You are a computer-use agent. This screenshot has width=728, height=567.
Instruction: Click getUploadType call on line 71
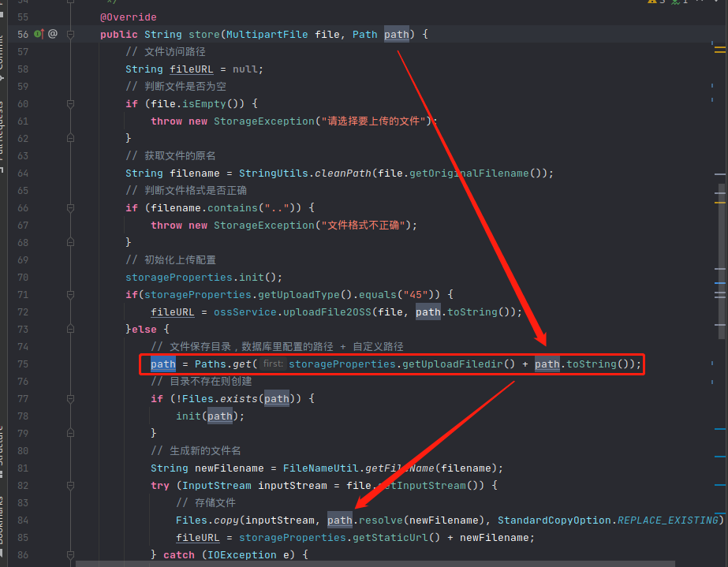pyautogui.click(x=299, y=294)
